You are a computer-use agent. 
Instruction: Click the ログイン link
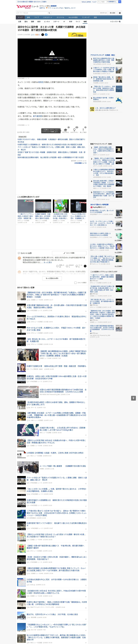click(x=42, y=8)
